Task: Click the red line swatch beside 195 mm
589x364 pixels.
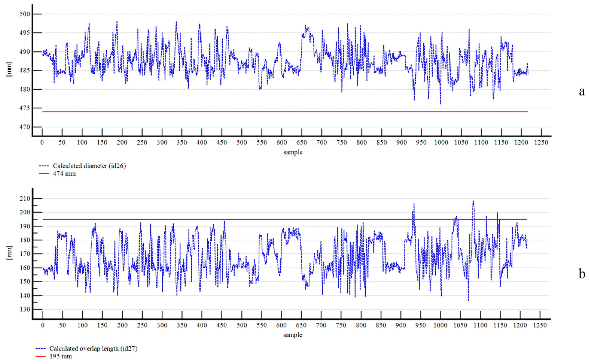Action: (x=40, y=356)
